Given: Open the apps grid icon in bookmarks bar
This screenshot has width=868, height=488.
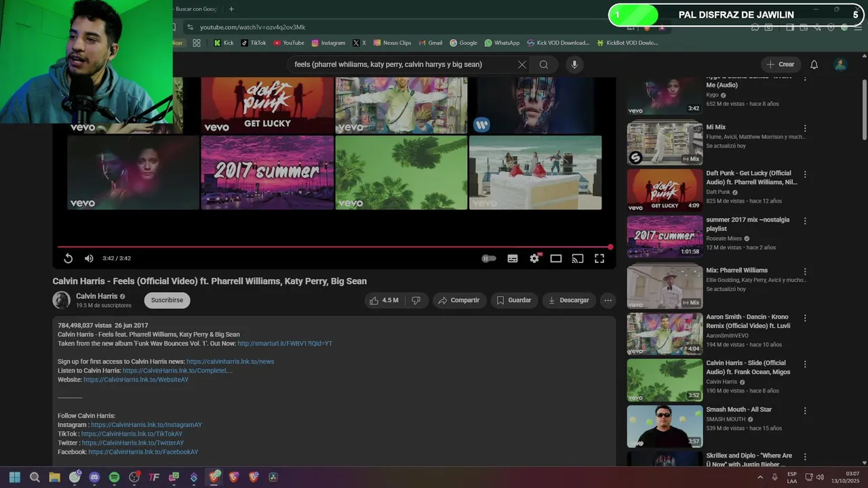Looking at the screenshot, I should point(197,43).
